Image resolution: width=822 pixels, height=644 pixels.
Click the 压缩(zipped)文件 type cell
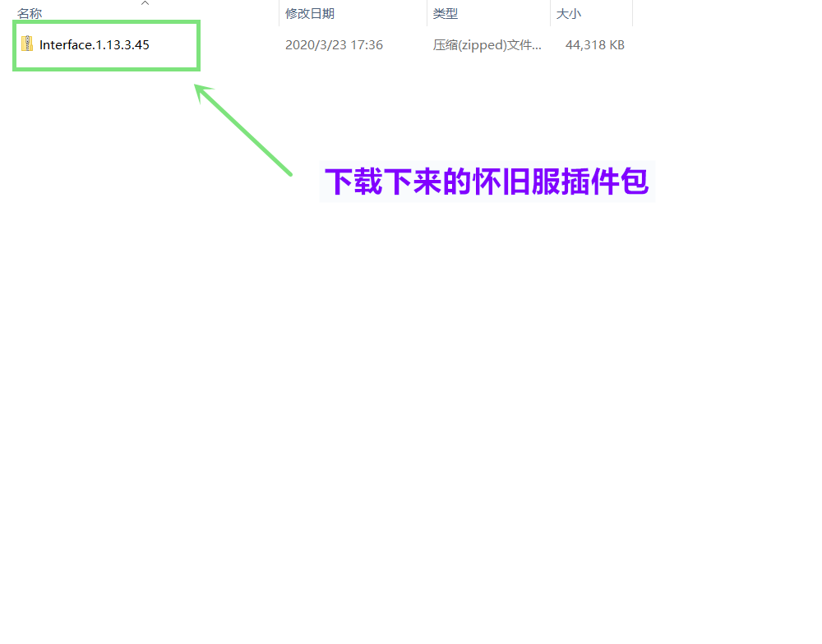487,45
